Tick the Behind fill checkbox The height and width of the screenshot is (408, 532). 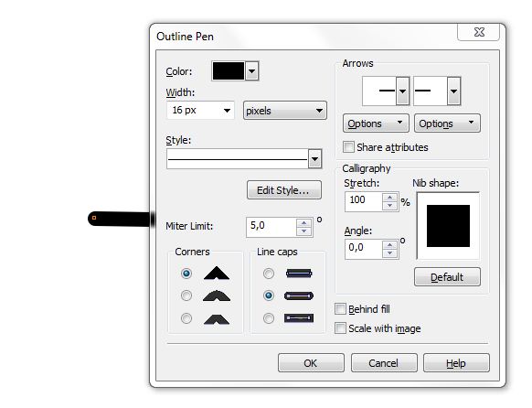pyautogui.click(x=340, y=309)
